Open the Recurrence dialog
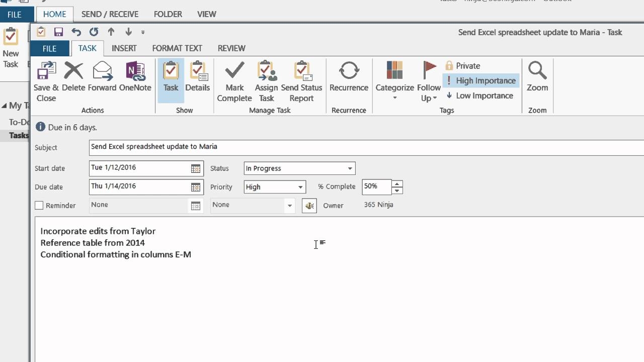644x362 pixels. tap(349, 80)
